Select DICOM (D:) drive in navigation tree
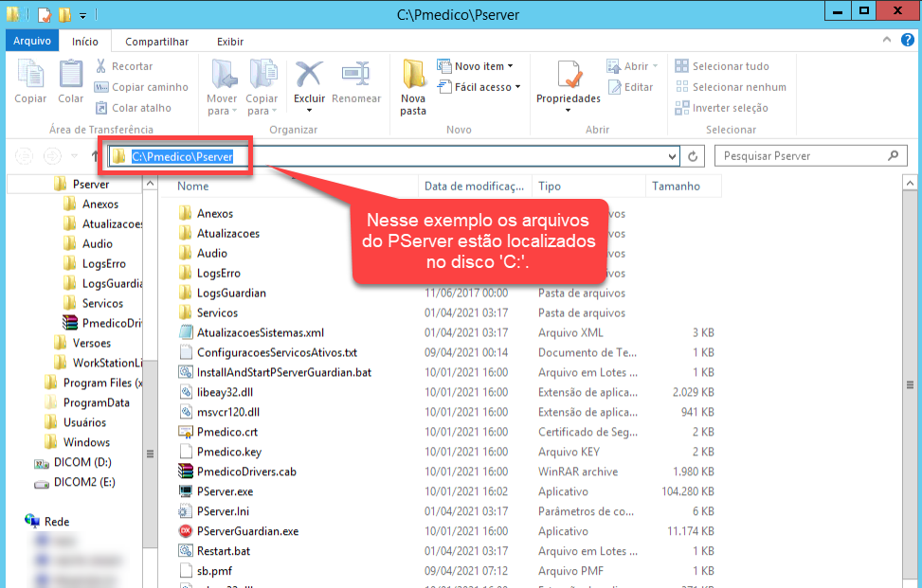 82,462
